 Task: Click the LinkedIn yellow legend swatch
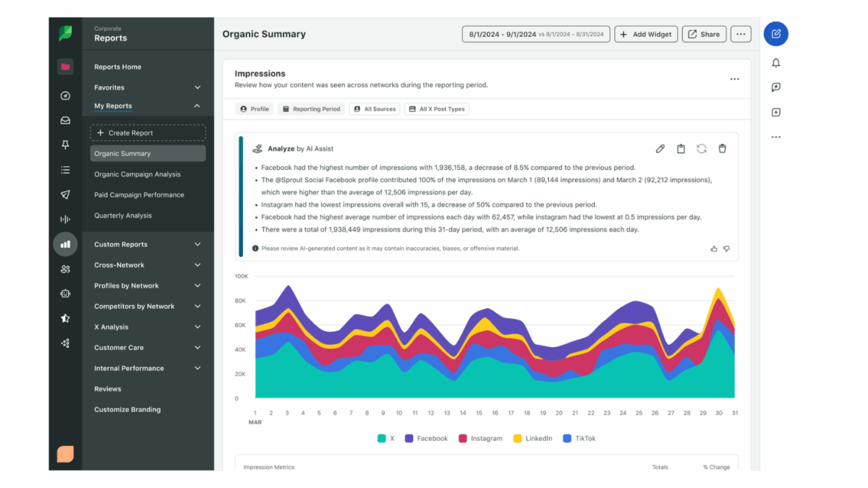click(518, 438)
